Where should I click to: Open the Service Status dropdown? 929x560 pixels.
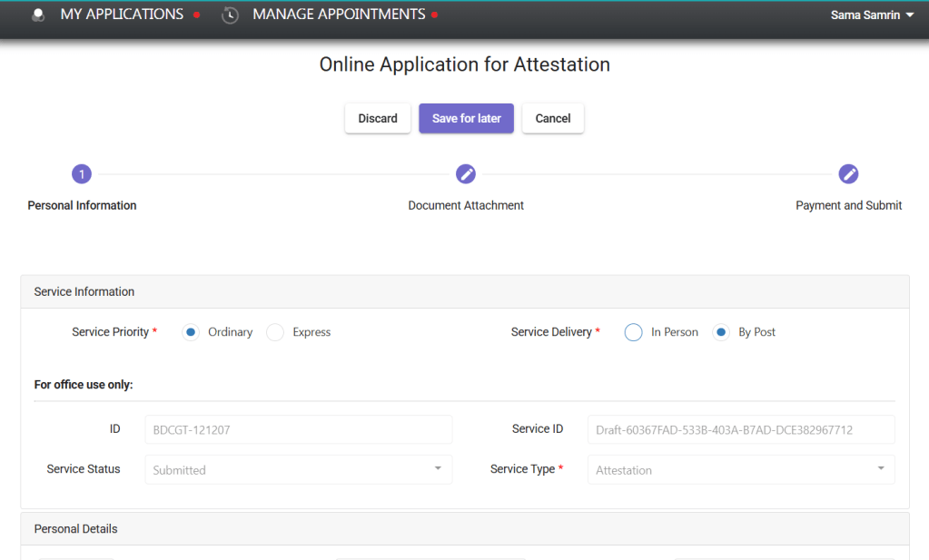(298, 470)
